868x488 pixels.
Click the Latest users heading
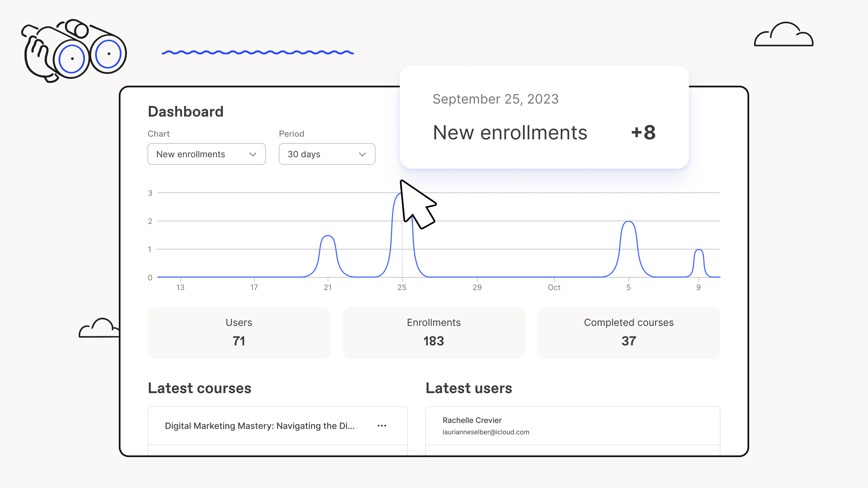tap(469, 388)
